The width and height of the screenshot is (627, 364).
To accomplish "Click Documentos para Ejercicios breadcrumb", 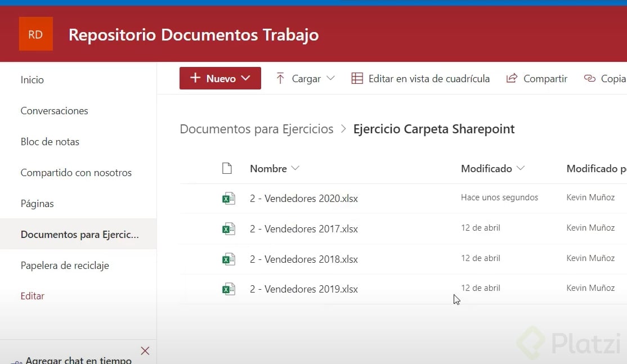I will (x=256, y=129).
